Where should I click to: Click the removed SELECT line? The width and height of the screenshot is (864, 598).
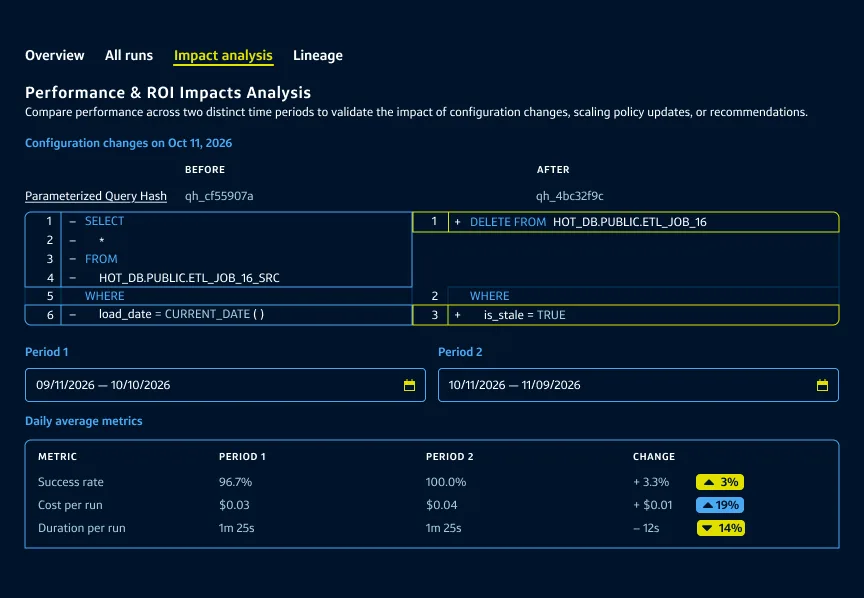219,221
